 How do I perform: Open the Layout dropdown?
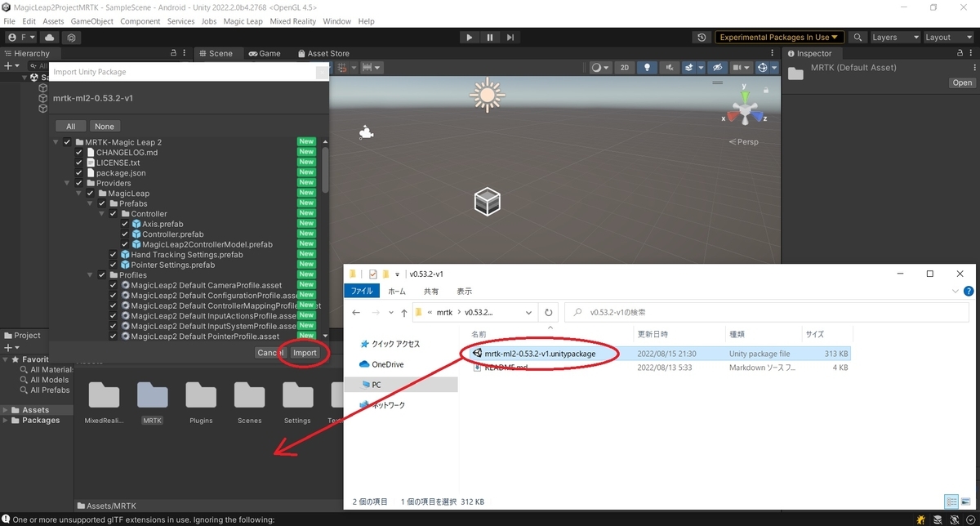[x=948, y=38]
